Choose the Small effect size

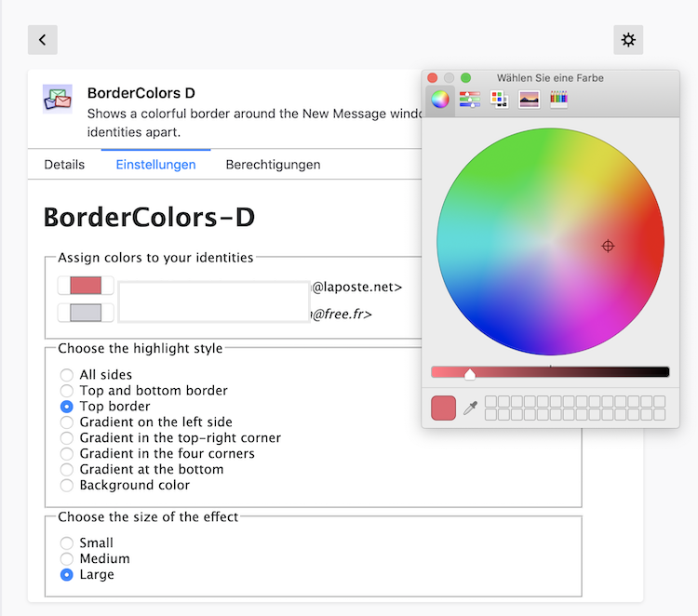pyautogui.click(x=67, y=543)
